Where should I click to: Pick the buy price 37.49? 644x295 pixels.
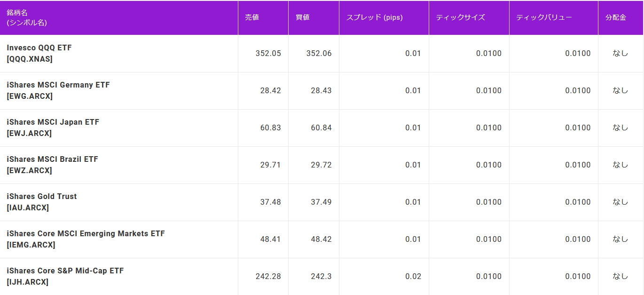322,202
